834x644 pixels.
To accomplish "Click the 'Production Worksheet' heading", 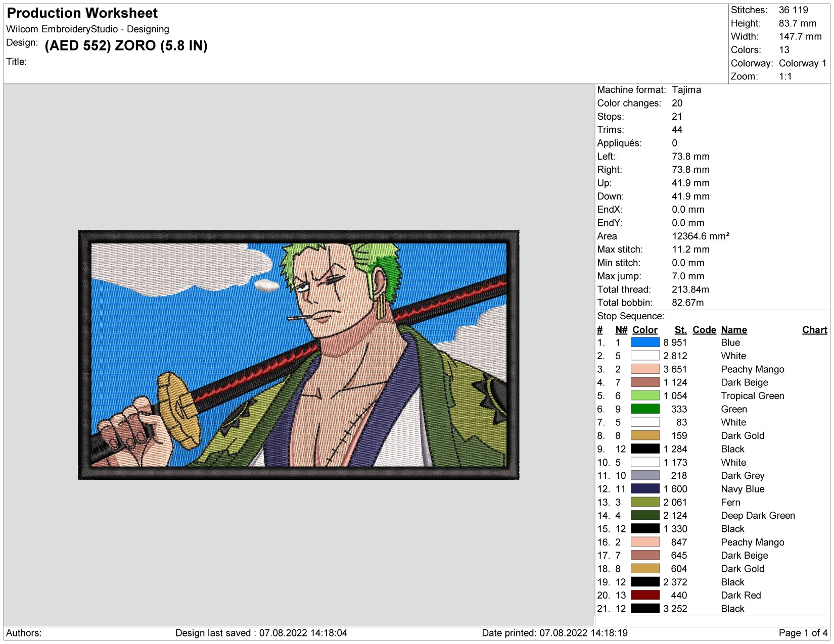I will [82, 13].
